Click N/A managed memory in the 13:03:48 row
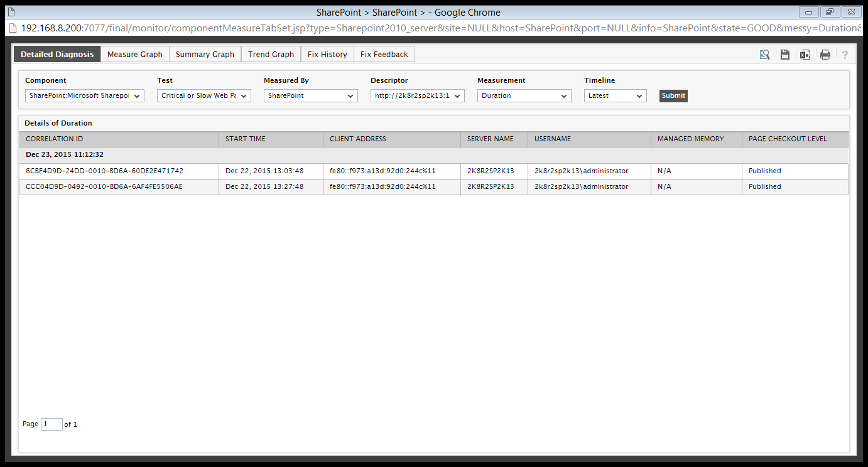Screen dimensions: 868x467 [x=665, y=171]
